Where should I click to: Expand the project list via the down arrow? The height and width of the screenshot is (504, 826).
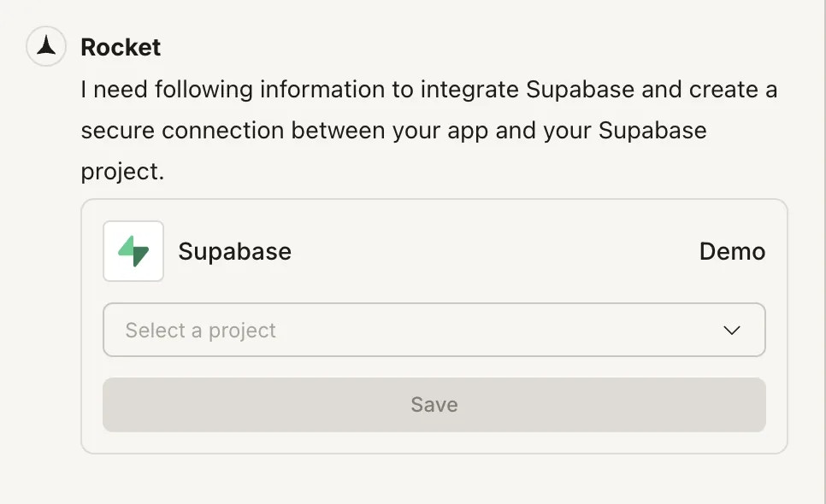(x=732, y=330)
